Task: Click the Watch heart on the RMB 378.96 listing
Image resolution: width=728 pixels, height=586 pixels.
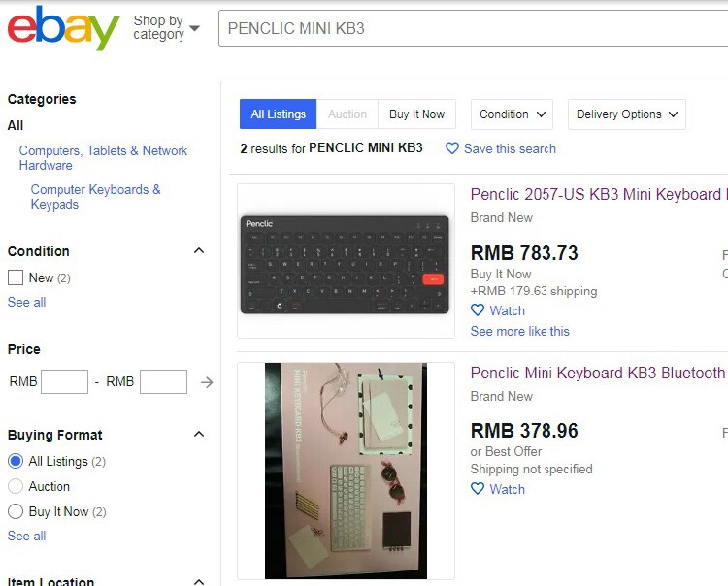Action: [x=478, y=489]
